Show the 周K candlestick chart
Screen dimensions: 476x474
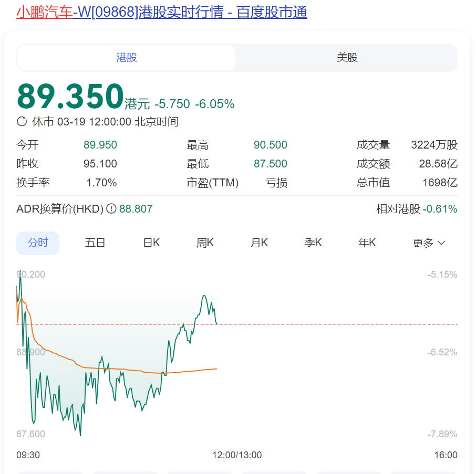(205, 243)
